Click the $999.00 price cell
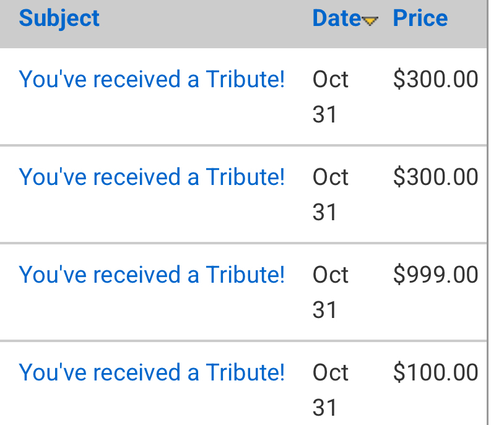Image resolution: width=504 pixels, height=425 pixels. coord(435,275)
